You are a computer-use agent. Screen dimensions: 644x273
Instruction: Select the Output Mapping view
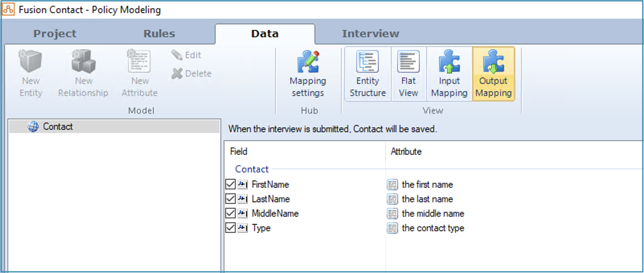[493, 73]
